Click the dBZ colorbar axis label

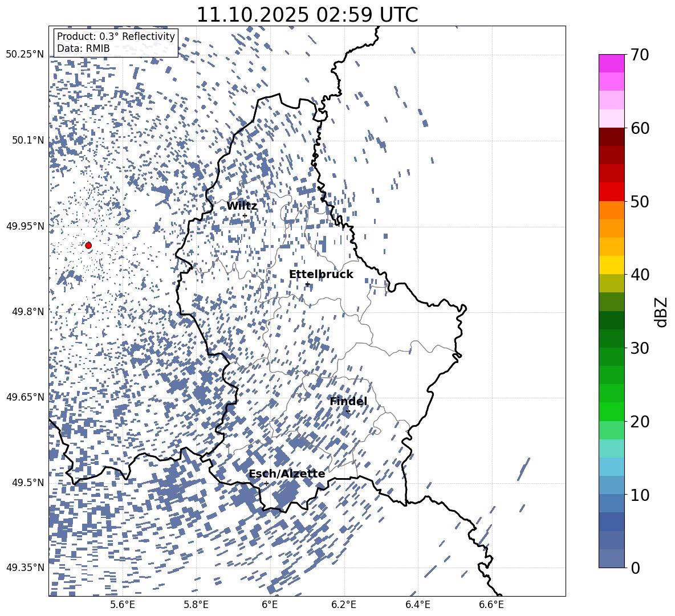click(x=662, y=312)
